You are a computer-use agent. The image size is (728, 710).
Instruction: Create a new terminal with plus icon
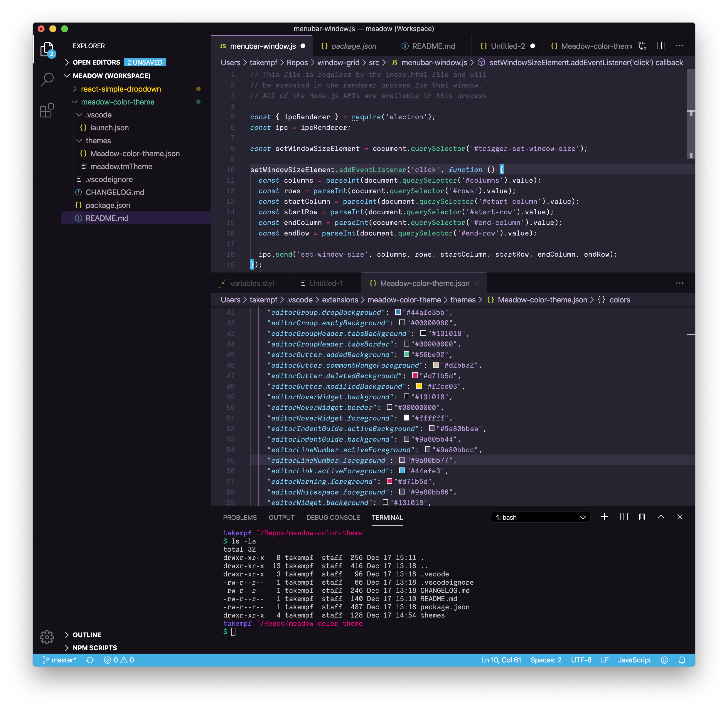pyautogui.click(x=605, y=517)
